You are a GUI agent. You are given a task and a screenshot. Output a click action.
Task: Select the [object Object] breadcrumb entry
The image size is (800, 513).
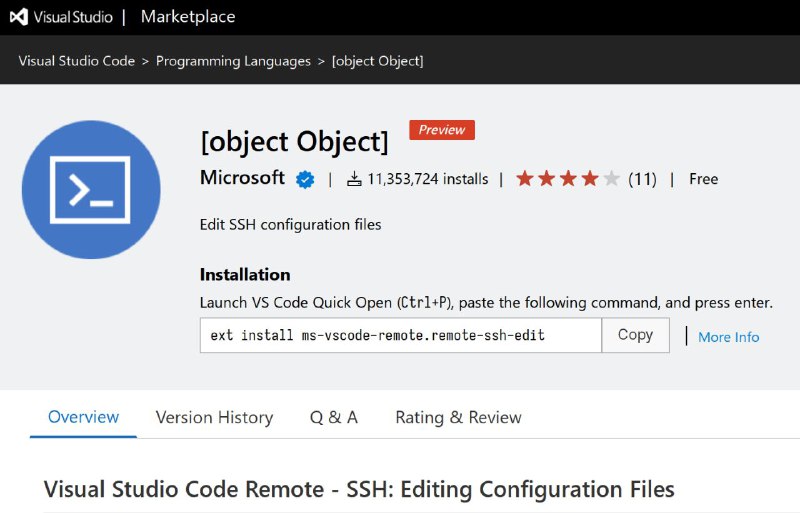coord(378,61)
